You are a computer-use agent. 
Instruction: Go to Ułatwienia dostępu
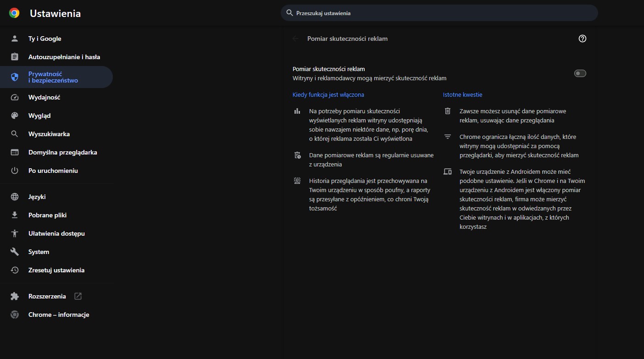56,234
